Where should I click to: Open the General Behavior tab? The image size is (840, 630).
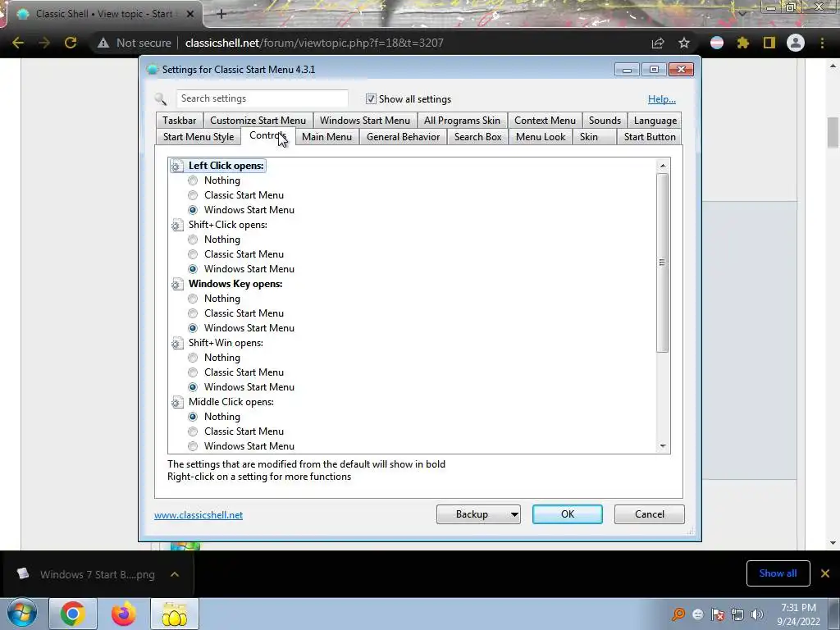(x=403, y=137)
